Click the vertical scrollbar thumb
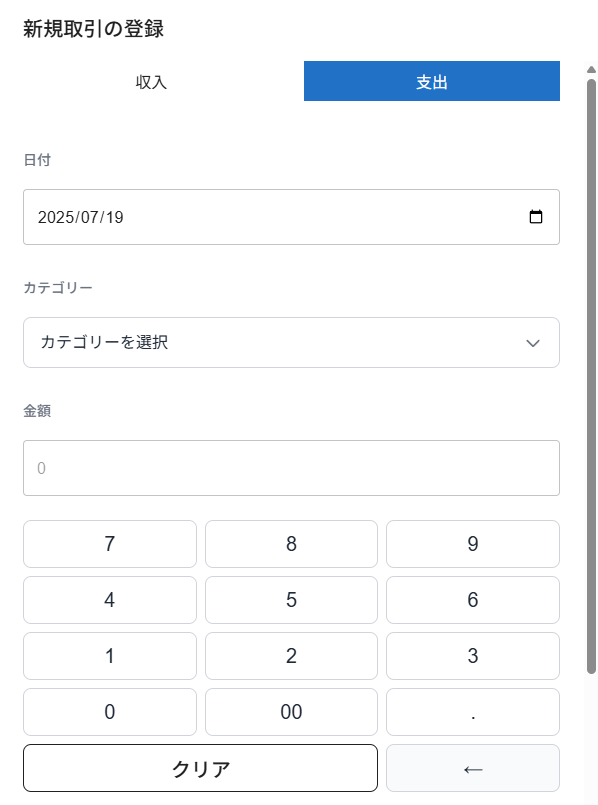 click(591, 376)
